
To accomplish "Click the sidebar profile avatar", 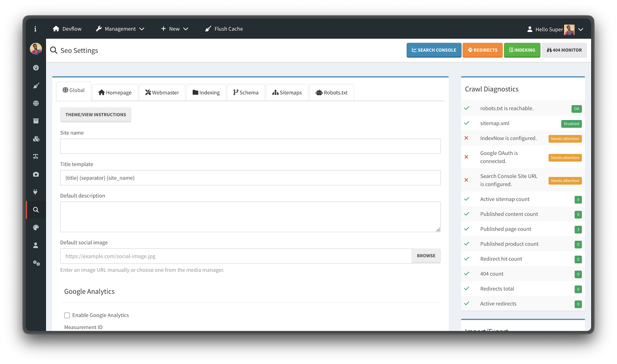I will (x=36, y=49).
